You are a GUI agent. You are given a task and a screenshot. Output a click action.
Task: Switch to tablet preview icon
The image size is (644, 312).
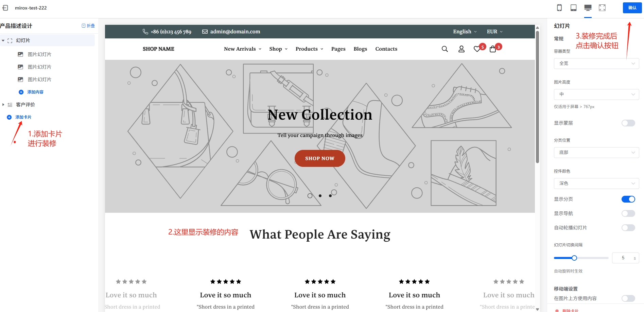[574, 7]
